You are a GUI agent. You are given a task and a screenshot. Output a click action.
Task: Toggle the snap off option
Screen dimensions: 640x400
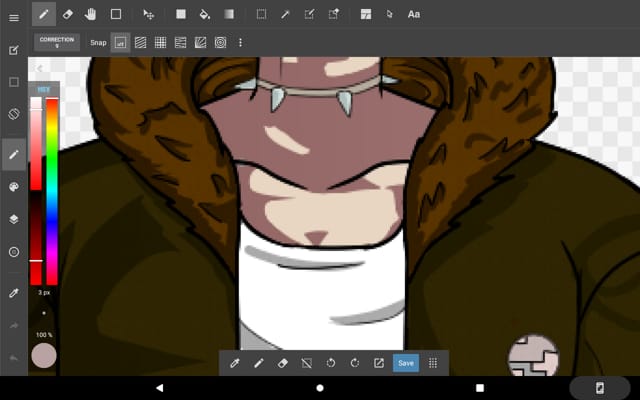point(120,42)
